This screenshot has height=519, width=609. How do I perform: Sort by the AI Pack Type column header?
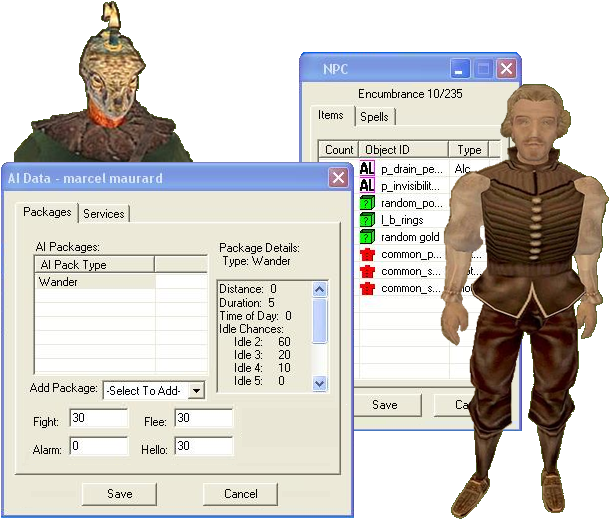point(95,265)
